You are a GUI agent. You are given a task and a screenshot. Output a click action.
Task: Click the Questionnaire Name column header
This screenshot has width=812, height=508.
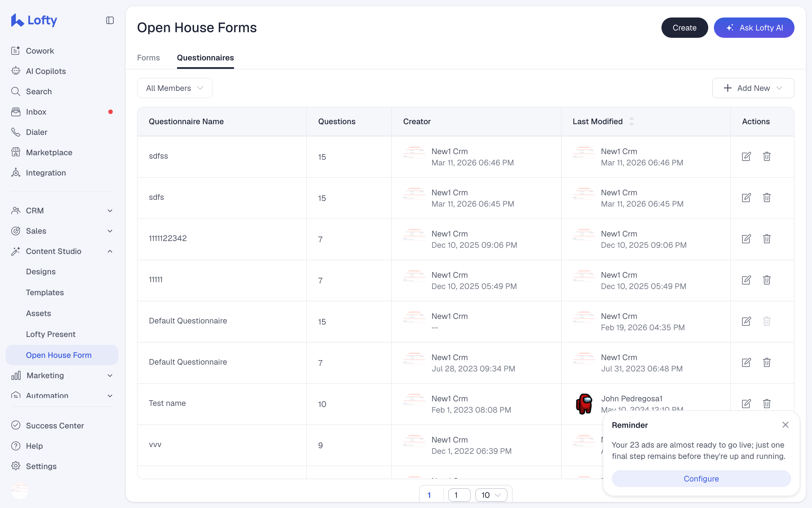tap(186, 121)
